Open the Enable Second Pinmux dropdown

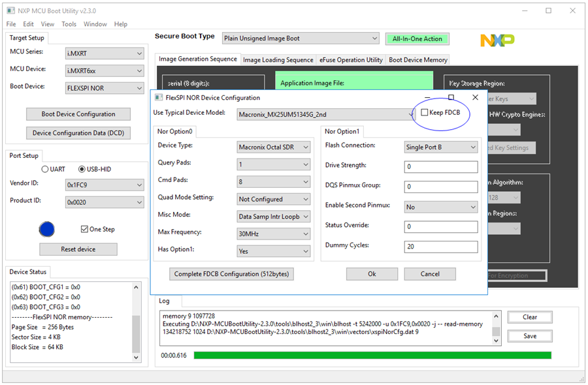pos(441,207)
